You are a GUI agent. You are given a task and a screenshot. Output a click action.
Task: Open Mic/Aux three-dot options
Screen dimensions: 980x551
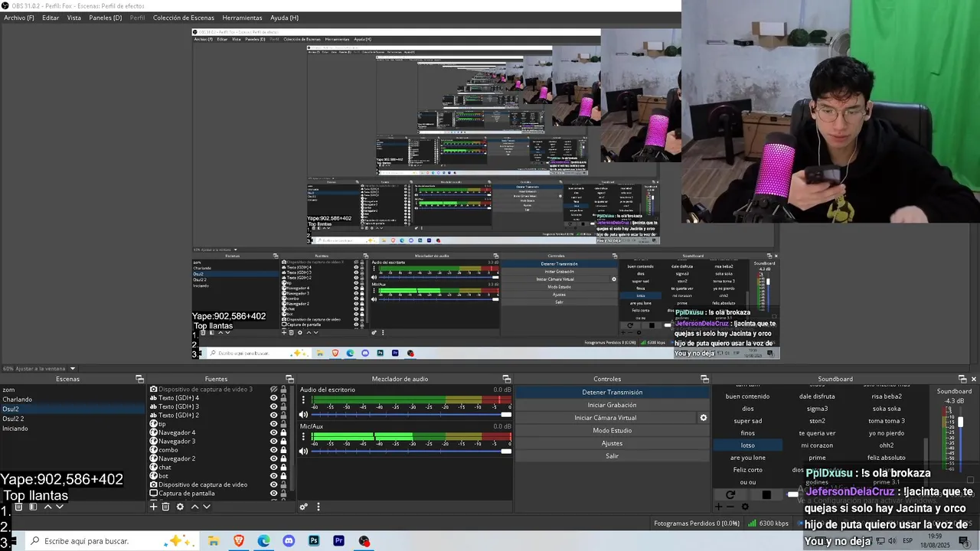tap(303, 437)
